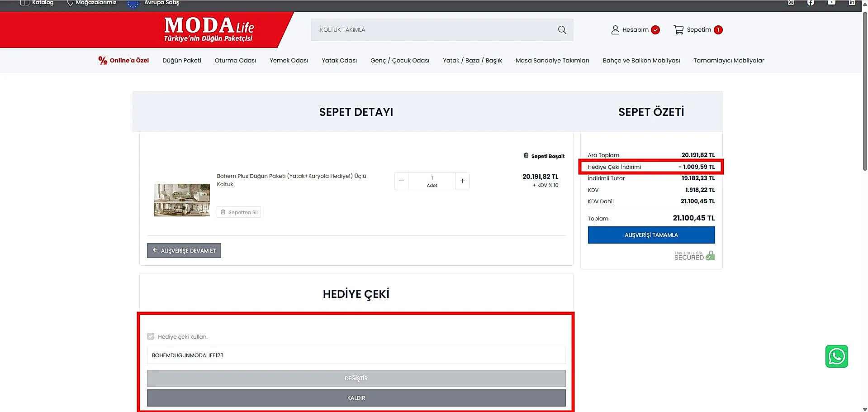
Task: Click the Online'a Özel discount link
Action: coord(123,60)
